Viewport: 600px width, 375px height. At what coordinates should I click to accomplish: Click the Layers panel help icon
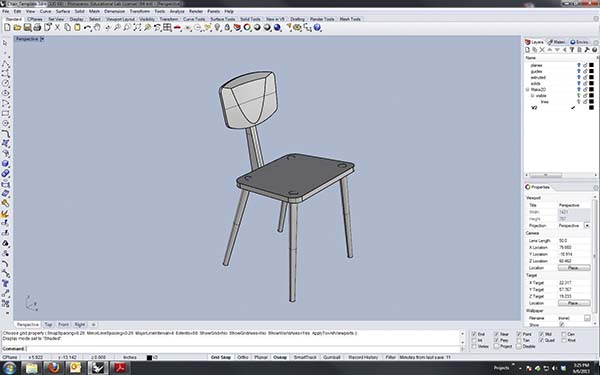[x=594, y=50]
